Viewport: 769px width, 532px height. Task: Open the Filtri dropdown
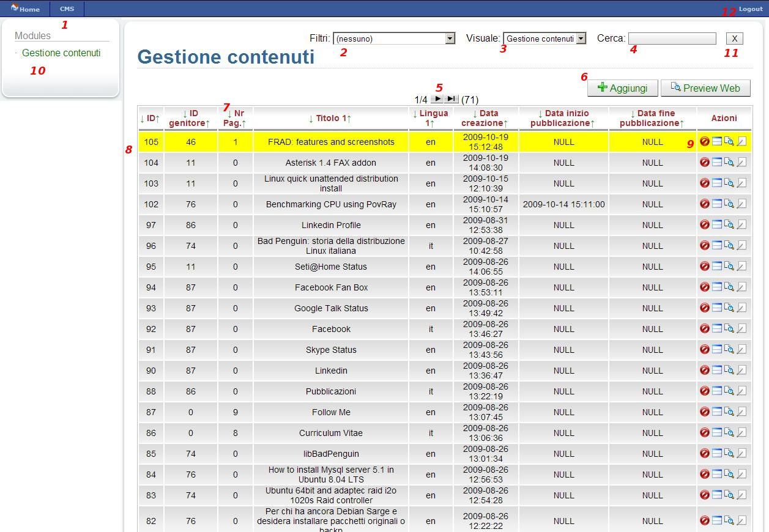(394, 39)
